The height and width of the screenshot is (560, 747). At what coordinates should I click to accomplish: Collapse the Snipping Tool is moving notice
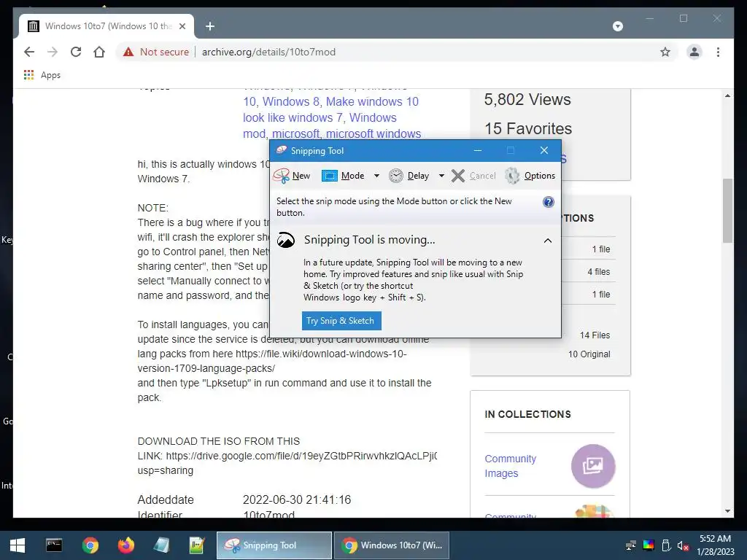coord(548,241)
